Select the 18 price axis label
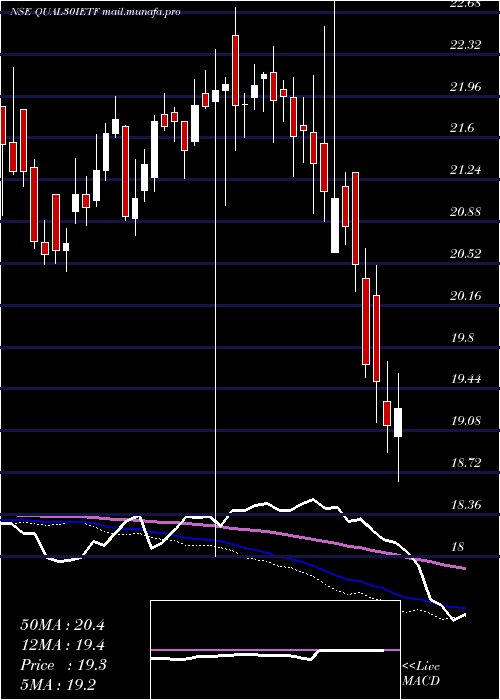Image resolution: width=500 pixels, height=700 pixels. (x=458, y=547)
